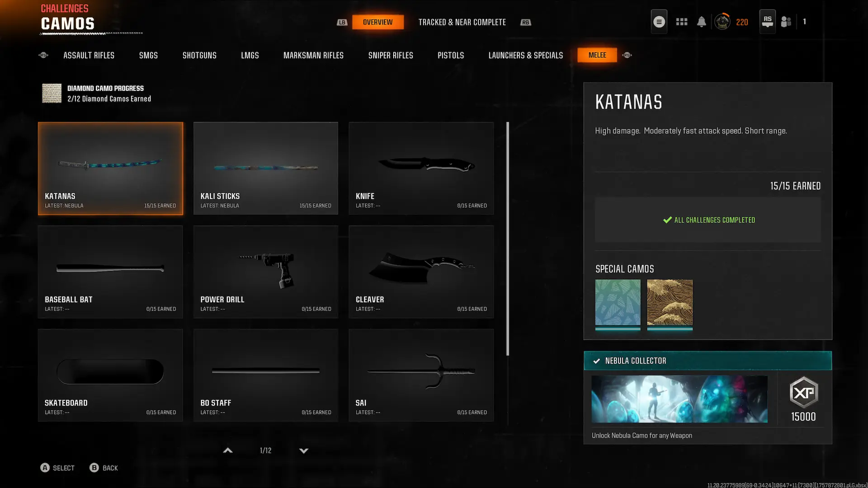This screenshot has width=868, height=488.
Task: Click the Diamond Camo Progress swatch icon
Action: coord(52,93)
